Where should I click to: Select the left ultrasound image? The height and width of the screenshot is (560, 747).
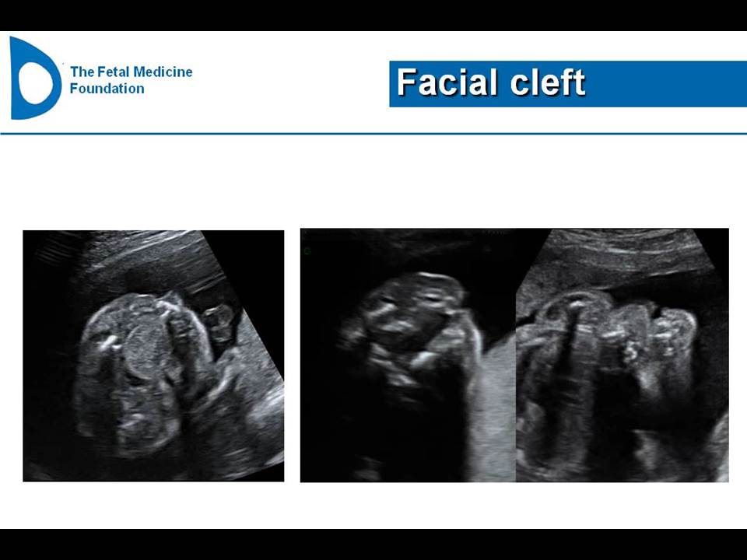[x=153, y=355]
